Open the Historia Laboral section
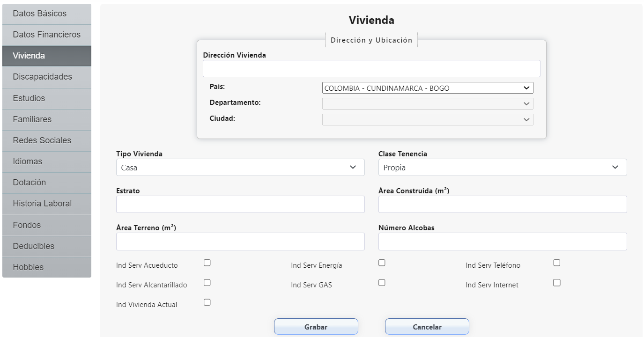 click(45, 204)
